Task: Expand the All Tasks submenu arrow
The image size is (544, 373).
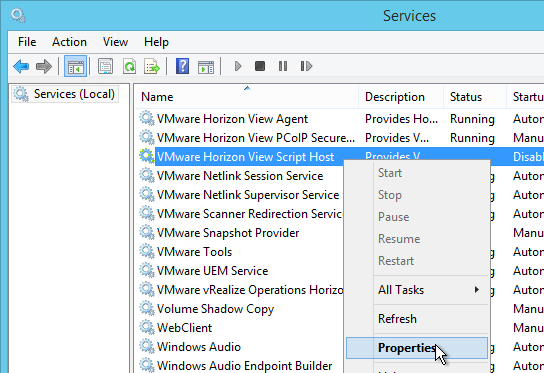Action: [477, 289]
